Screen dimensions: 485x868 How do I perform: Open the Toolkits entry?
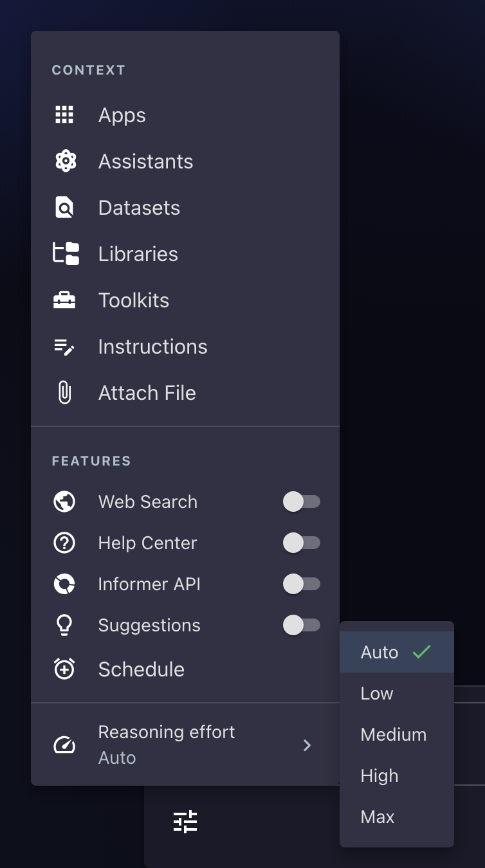pyautogui.click(x=185, y=300)
